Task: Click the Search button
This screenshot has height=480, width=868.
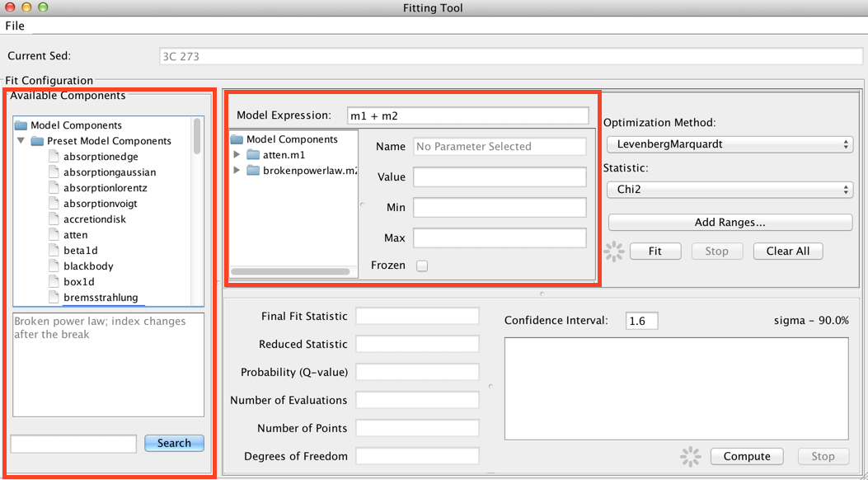Action: pyautogui.click(x=175, y=443)
